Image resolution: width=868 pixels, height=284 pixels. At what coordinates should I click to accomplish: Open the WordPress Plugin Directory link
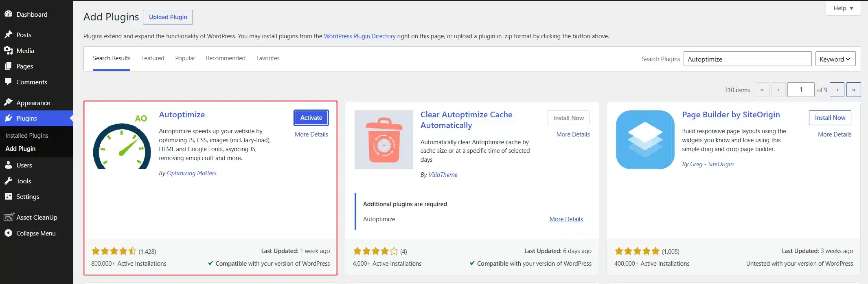359,36
